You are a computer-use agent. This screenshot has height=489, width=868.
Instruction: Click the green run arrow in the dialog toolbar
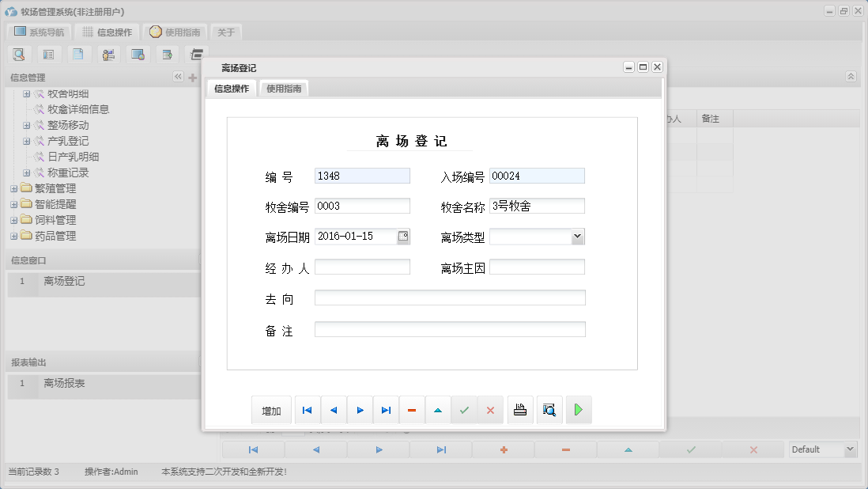579,410
